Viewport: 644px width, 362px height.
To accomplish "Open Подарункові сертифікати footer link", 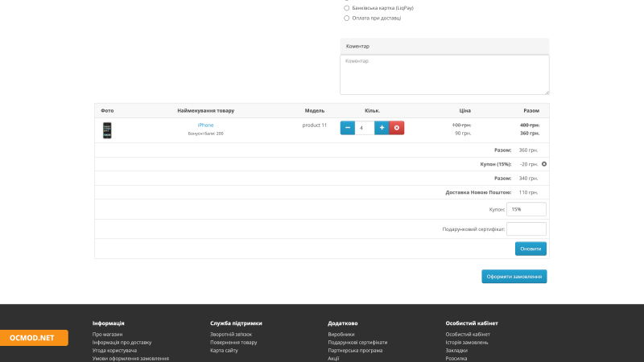I will point(357,343).
